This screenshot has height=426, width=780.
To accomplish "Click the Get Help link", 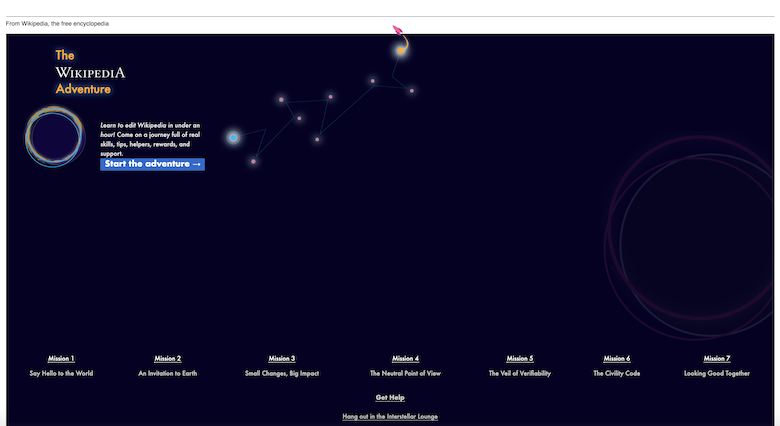I will click(x=390, y=397).
